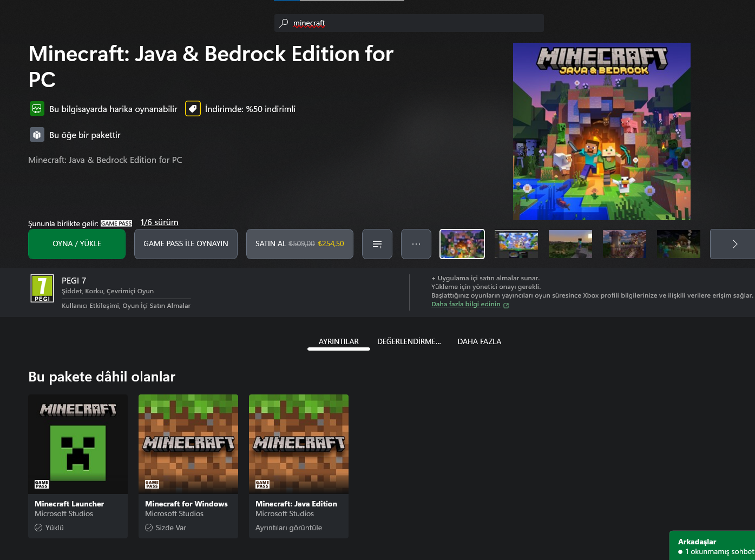Switch to the DAHA FAZLA tab
Image resolution: width=755 pixels, height=560 pixels.
pyautogui.click(x=480, y=342)
